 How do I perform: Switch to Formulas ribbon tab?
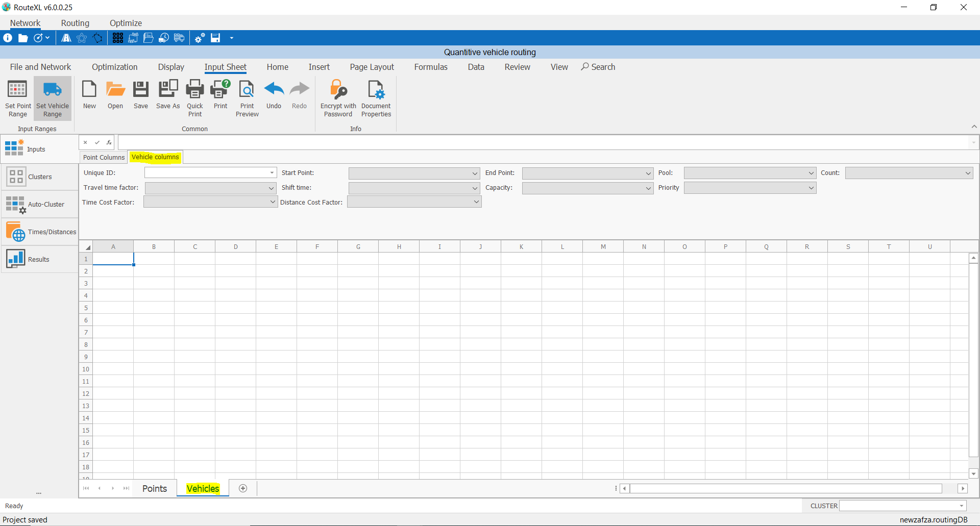pyautogui.click(x=431, y=67)
